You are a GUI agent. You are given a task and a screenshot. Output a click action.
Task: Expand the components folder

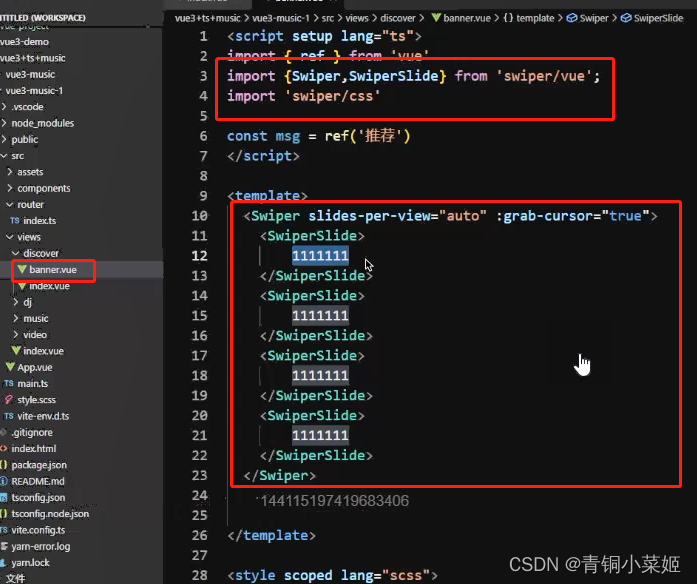44,188
